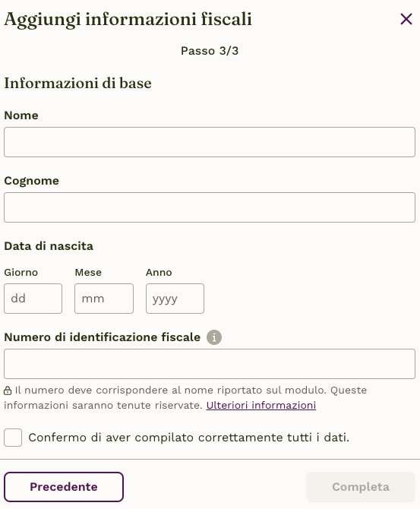
Task: Click the Anno label
Action: click(159, 273)
